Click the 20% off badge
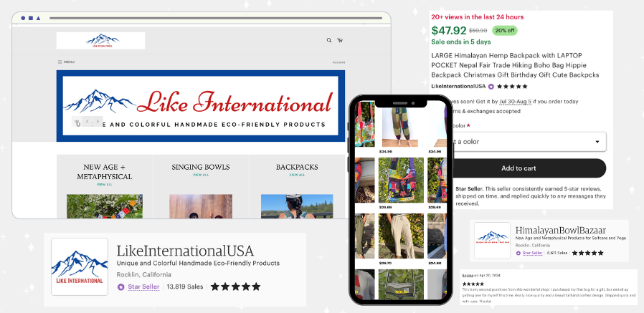Image resolution: width=644 pixels, height=313 pixels. pos(505,31)
